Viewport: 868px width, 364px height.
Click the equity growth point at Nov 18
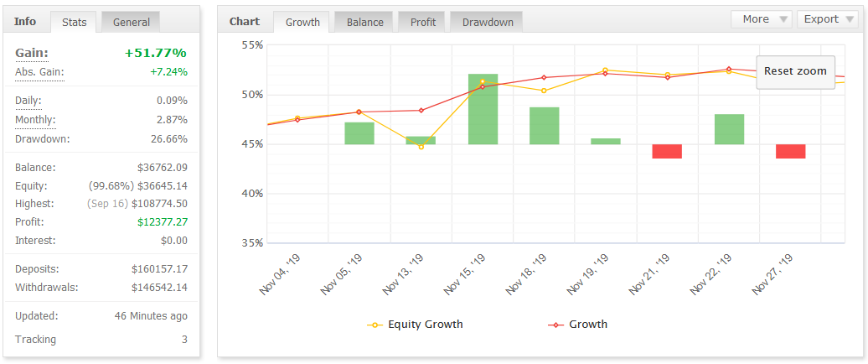tap(544, 91)
